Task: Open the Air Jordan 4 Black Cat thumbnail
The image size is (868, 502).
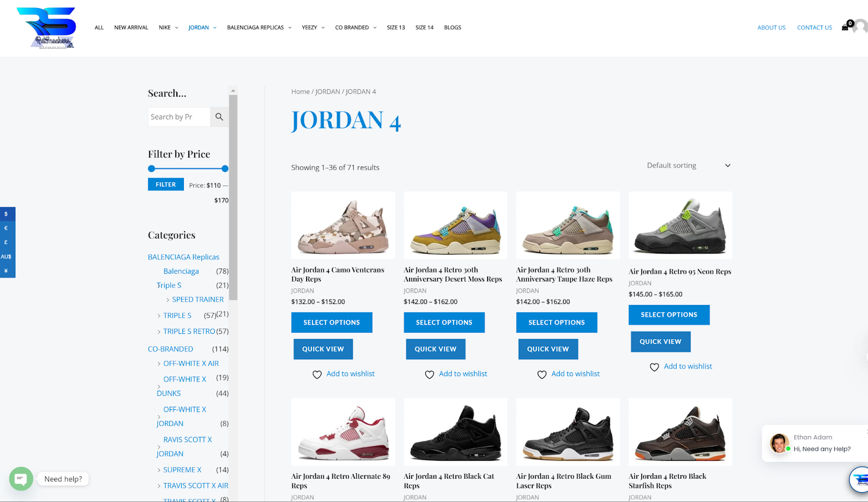Action: tap(456, 432)
